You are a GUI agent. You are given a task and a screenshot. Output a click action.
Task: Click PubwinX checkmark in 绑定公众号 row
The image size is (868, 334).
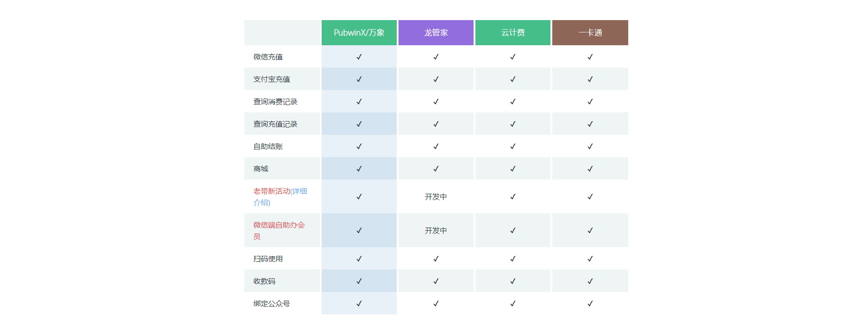359,303
